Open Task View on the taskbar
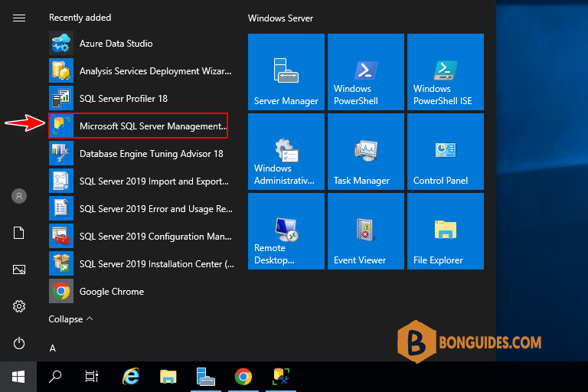 92,377
